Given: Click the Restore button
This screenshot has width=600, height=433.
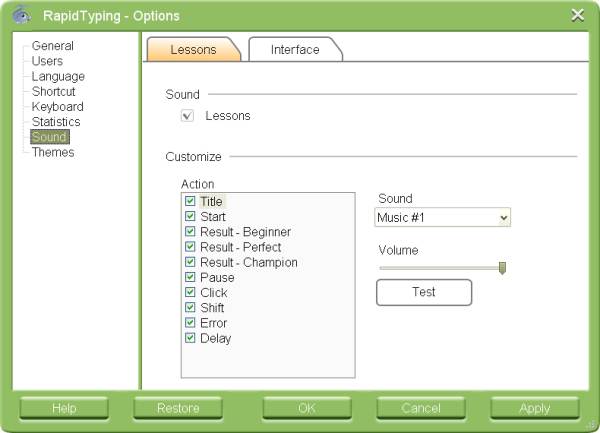Looking at the screenshot, I should click(x=178, y=408).
